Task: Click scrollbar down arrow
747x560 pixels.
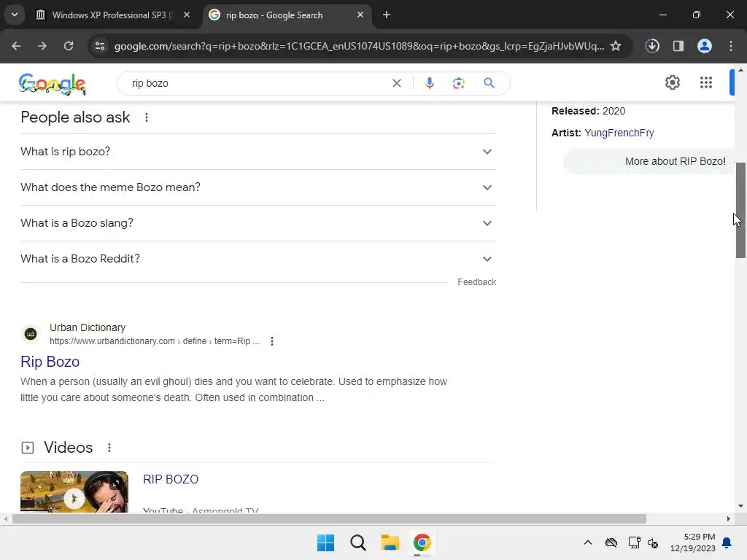Action: 740,506
